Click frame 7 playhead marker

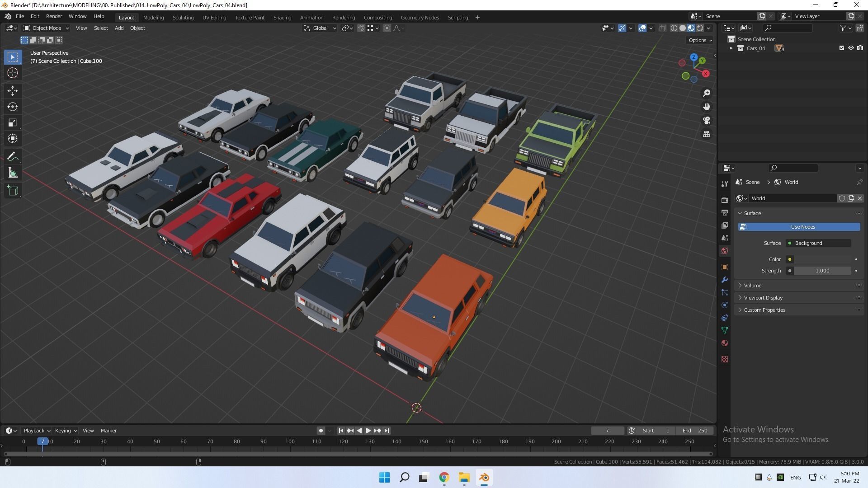pyautogui.click(x=42, y=441)
